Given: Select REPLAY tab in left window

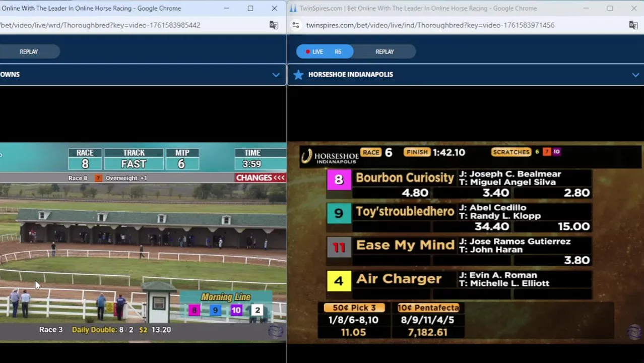Looking at the screenshot, I should 29,51.
